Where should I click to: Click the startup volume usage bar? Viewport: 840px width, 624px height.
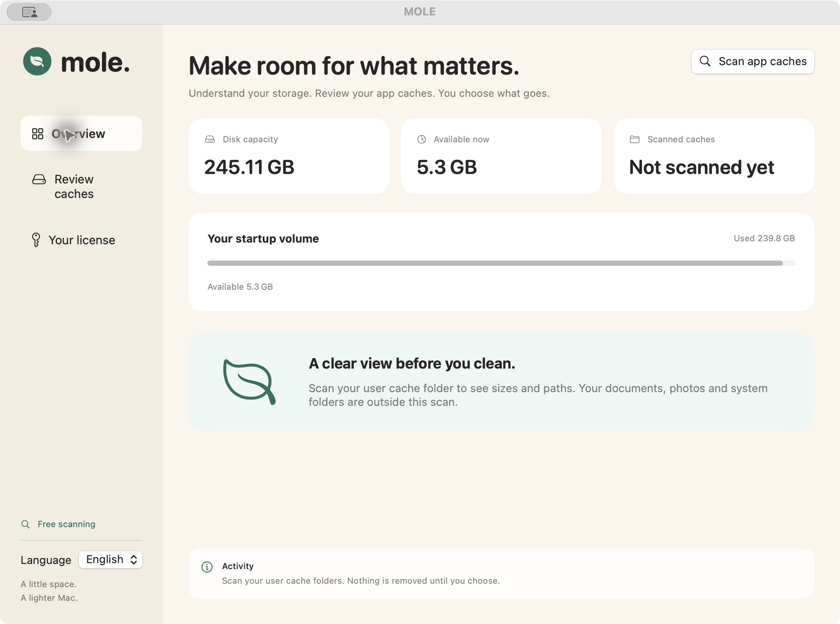pyautogui.click(x=501, y=263)
